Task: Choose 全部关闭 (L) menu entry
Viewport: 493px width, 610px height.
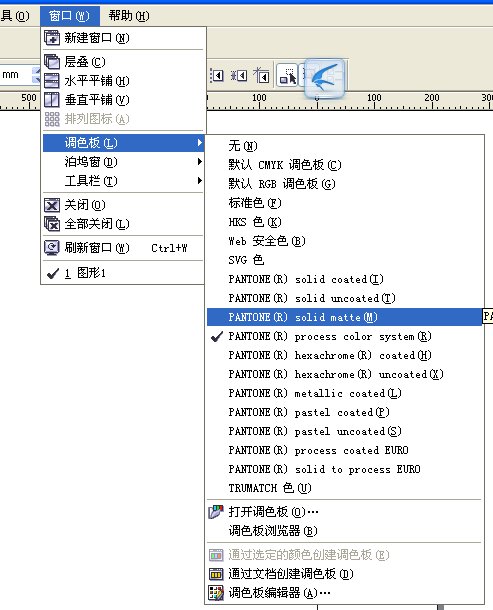Action: point(122,224)
